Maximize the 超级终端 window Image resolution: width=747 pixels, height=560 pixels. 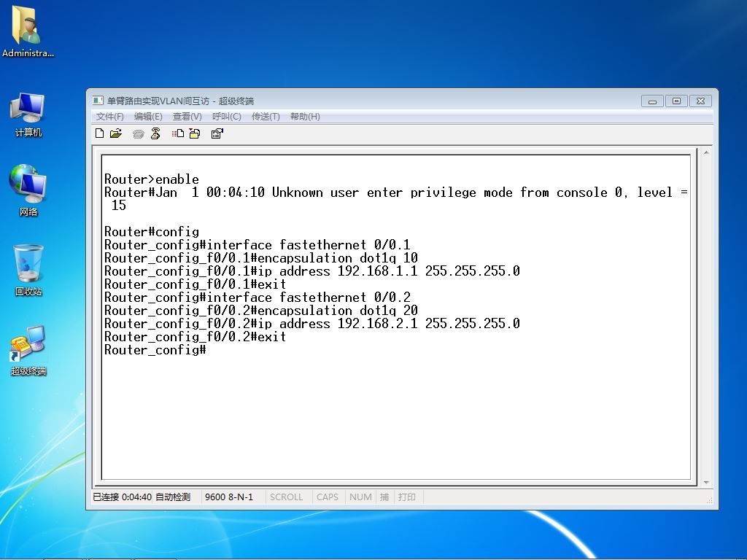[676, 101]
